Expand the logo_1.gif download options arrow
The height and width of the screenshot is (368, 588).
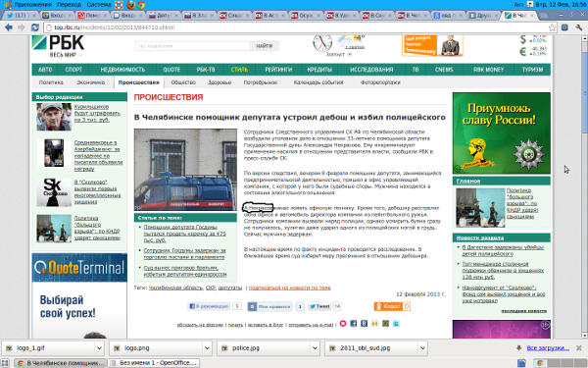point(99,348)
